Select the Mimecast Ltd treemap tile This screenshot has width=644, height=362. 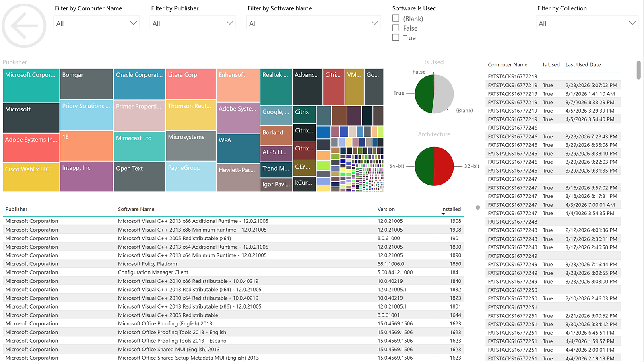pos(139,146)
